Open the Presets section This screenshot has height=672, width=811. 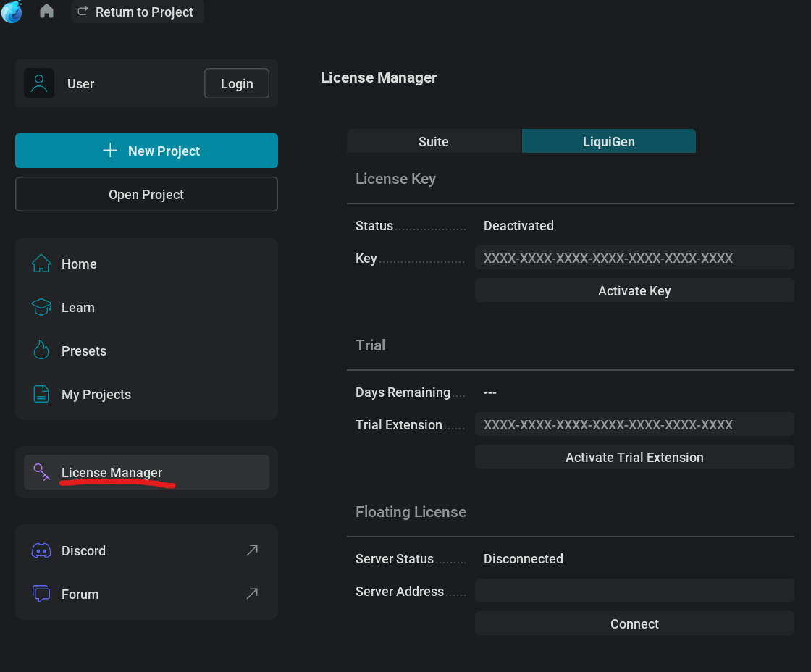pos(146,350)
